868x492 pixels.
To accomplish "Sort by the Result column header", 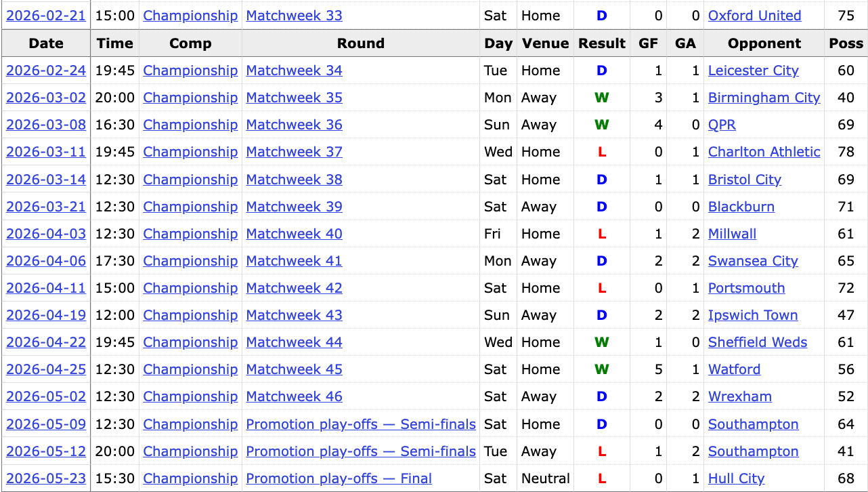I will click(602, 43).
